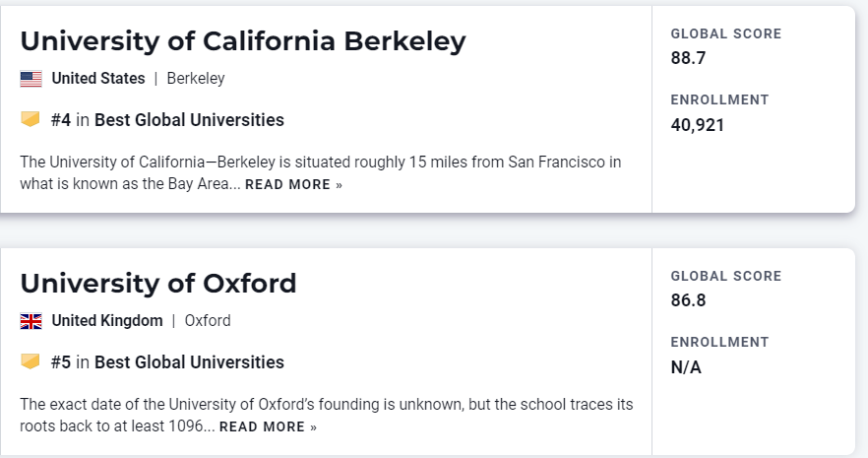Click the gold badge icon beside #5 ranking
This screenshot has height=458, width=868.
coord(31,361)
